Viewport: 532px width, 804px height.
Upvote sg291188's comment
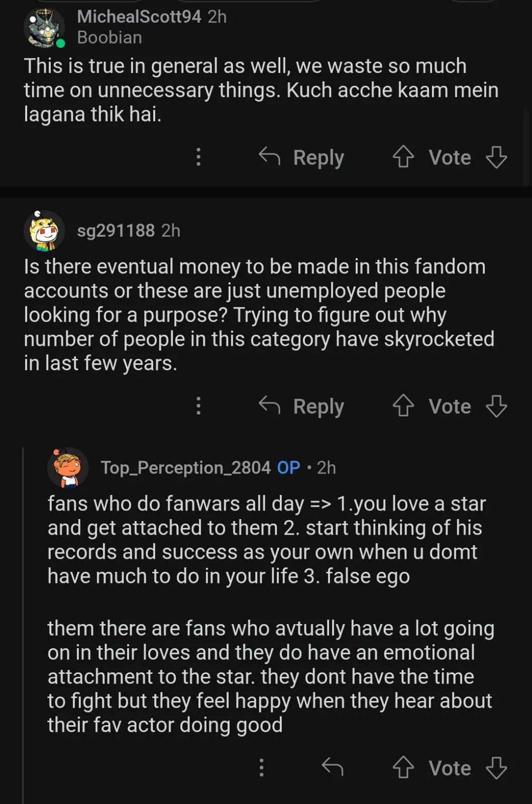tap(403, 406)
